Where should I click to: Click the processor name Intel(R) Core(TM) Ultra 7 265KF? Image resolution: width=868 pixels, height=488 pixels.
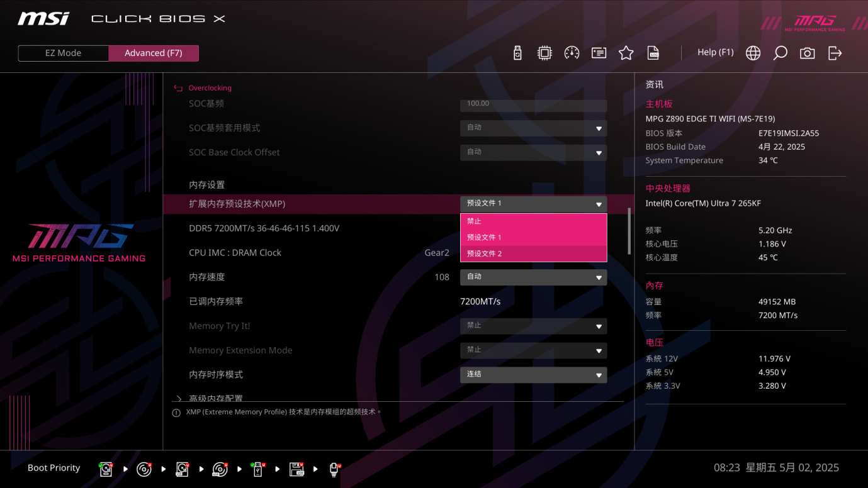click(x=703, y=204)
